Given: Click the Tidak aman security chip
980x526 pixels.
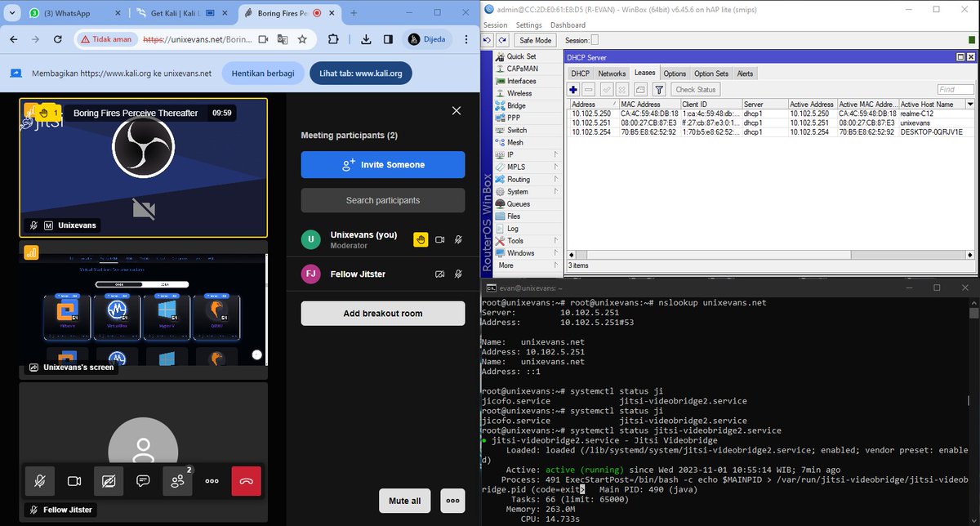Looking at the screenshot, I should [106, 39].
